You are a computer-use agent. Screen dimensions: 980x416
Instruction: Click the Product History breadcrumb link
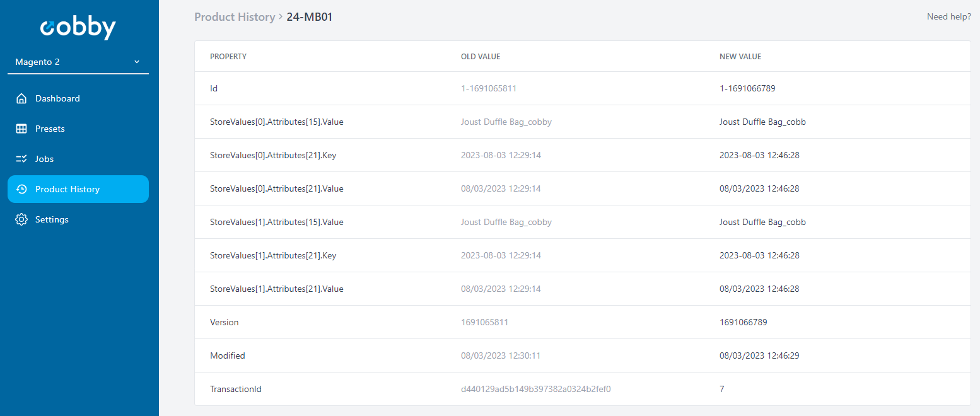235,17
